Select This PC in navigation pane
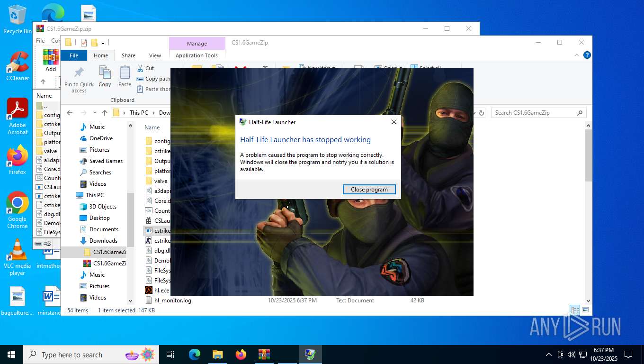The image size is (644, 364). [x=95, y=195]
